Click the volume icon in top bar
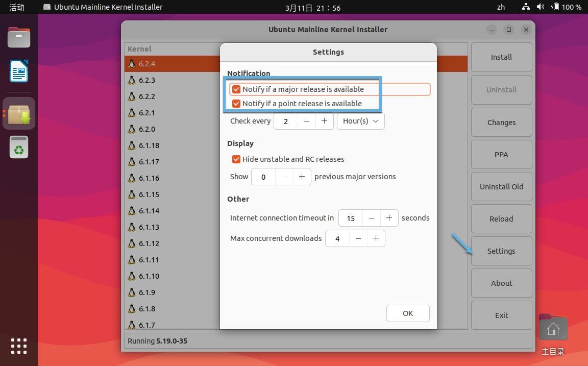The image size is (588, 366). click(541, 7)
